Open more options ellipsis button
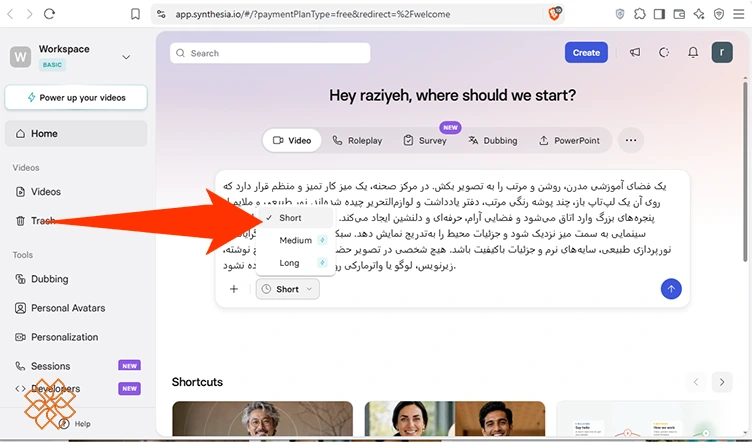Image resolution: width=752 pixels, height=443 pixels. (631, 140)
